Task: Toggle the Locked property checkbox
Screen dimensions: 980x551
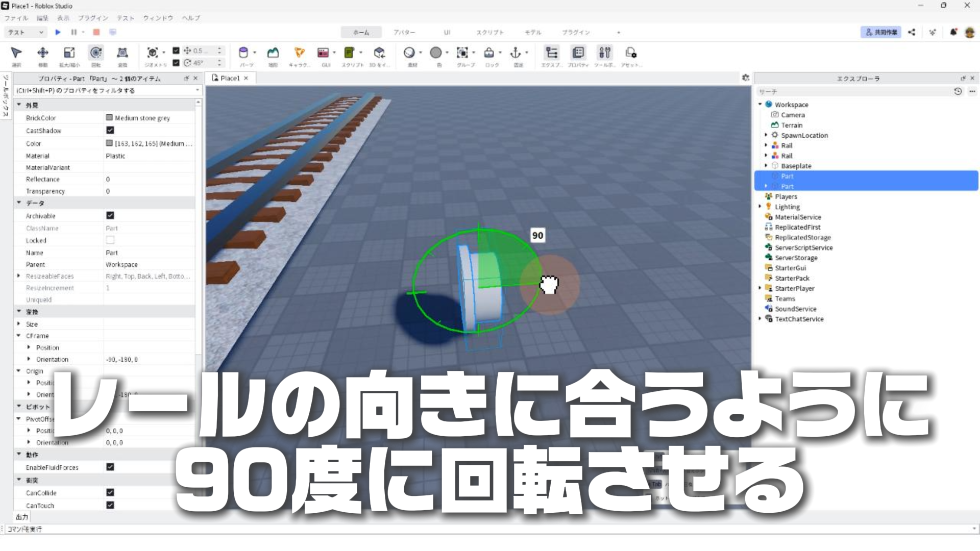Action: coord(110,240)
